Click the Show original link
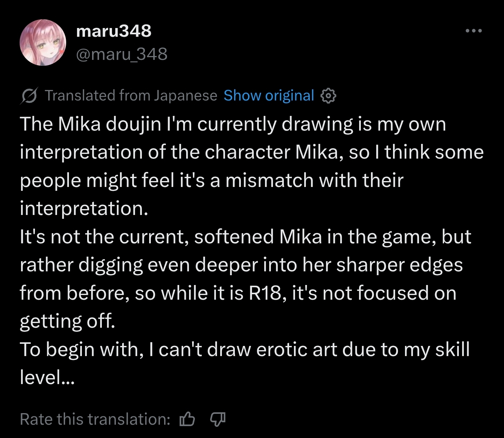The image size is (504, 438). (269, 96)
